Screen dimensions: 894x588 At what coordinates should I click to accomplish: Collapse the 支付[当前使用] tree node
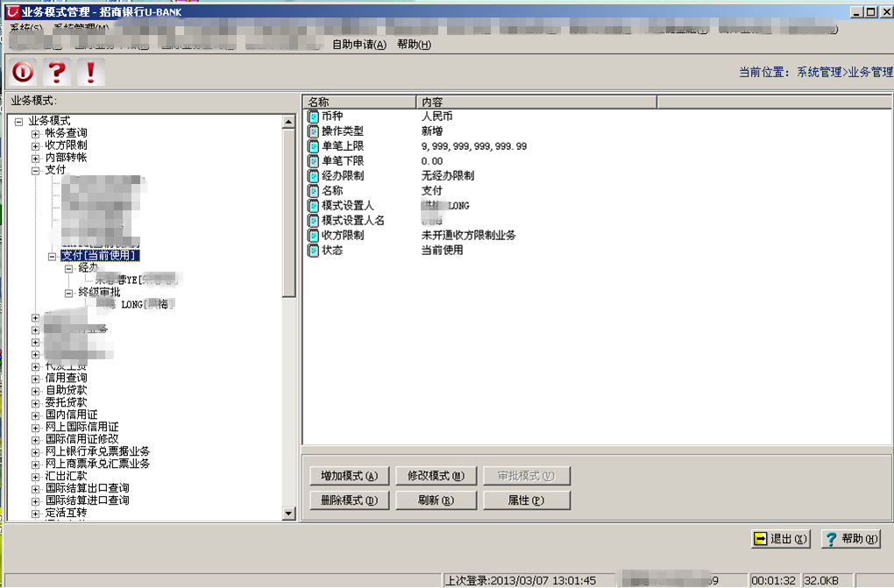[x=52, y=257]
